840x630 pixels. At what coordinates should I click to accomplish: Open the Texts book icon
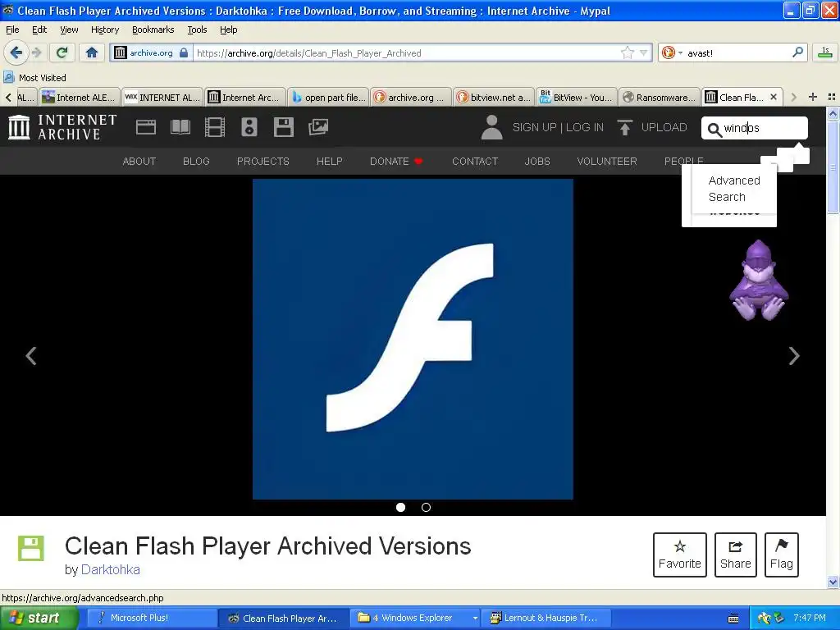point(180,127)
